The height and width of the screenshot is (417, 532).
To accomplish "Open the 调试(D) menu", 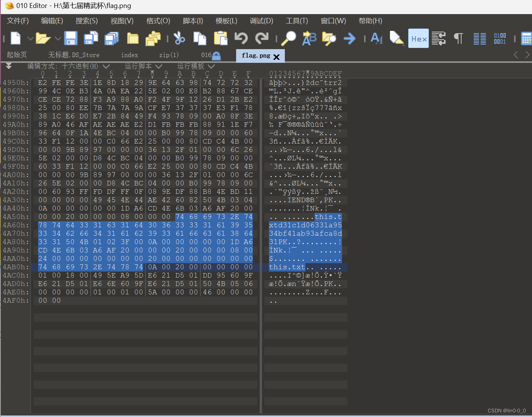I will pos(262,21).
